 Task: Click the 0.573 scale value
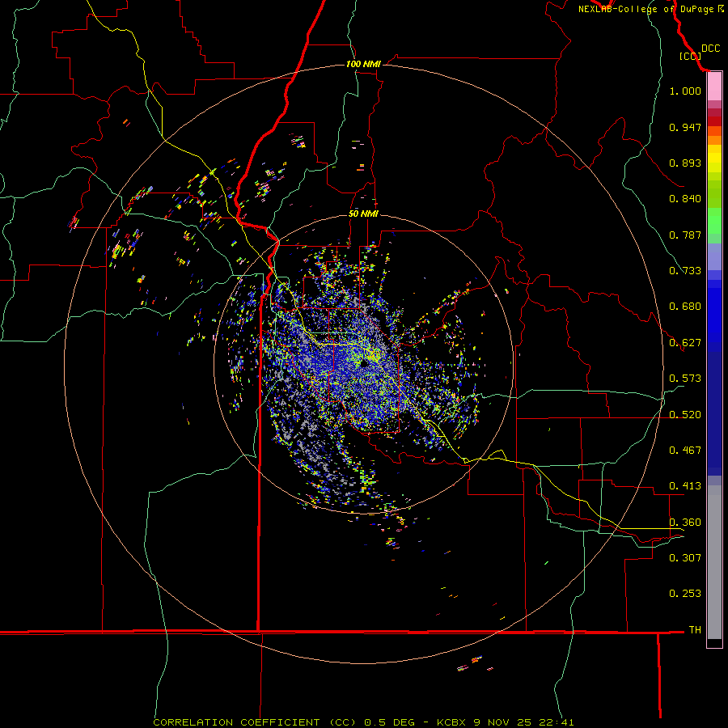click(685, 379)
